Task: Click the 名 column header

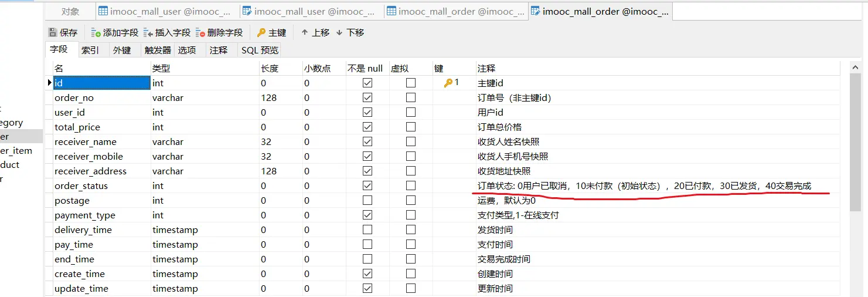Action: tap(101, 69)
